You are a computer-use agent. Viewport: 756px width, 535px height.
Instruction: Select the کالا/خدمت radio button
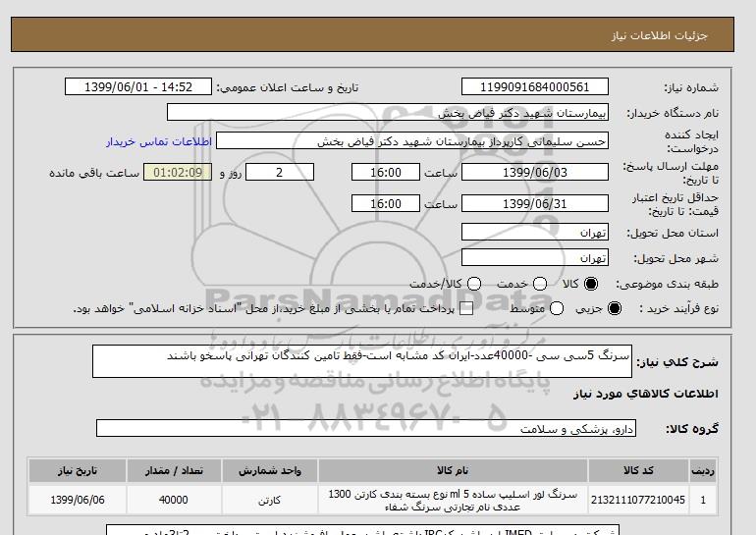point(474,284)
